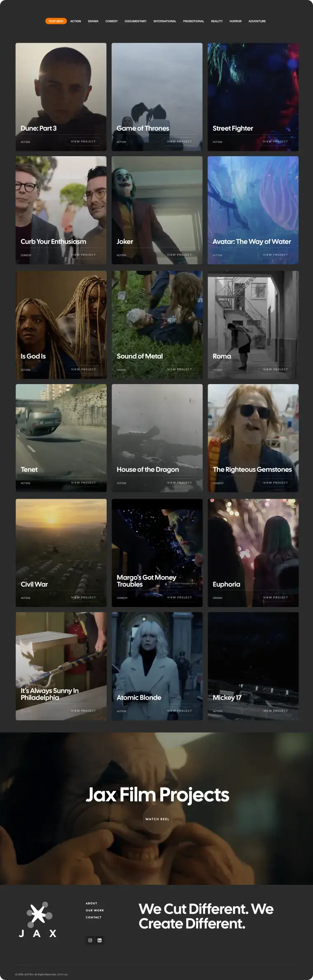The width and height of the screenshot is (313, 980).
Task: Select the Documentary filter tab
Action: tap(135, 21)
